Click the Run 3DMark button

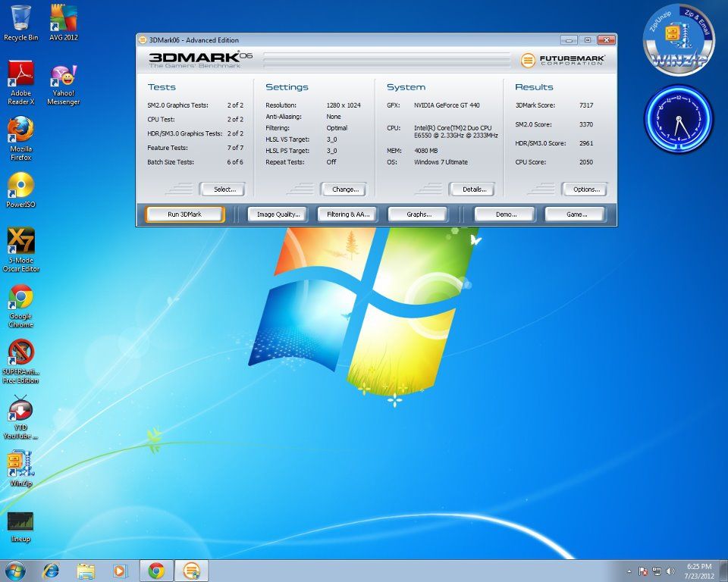185,214
